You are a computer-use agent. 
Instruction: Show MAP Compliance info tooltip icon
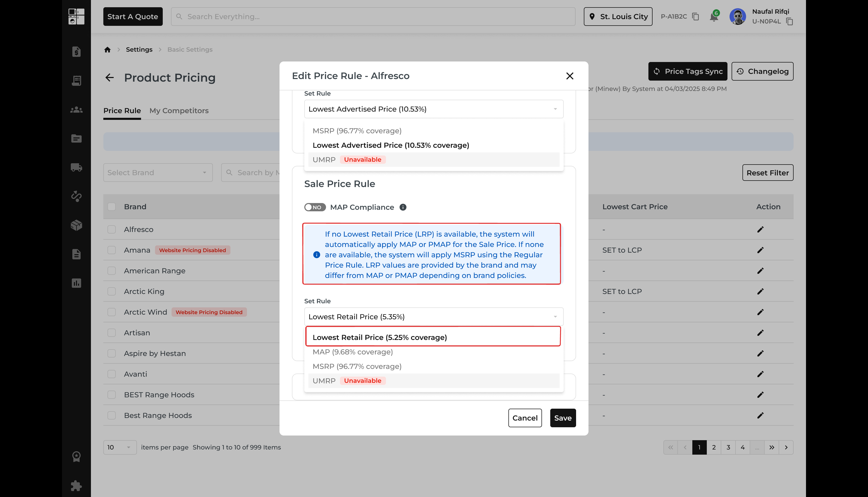coord(403,207)
